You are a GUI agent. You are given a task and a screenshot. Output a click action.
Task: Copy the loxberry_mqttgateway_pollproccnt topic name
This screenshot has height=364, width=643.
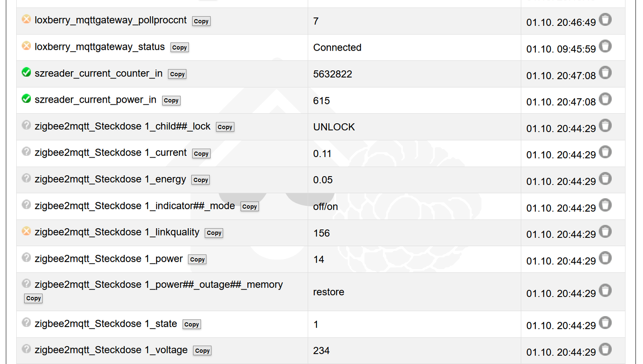point(201,21)
